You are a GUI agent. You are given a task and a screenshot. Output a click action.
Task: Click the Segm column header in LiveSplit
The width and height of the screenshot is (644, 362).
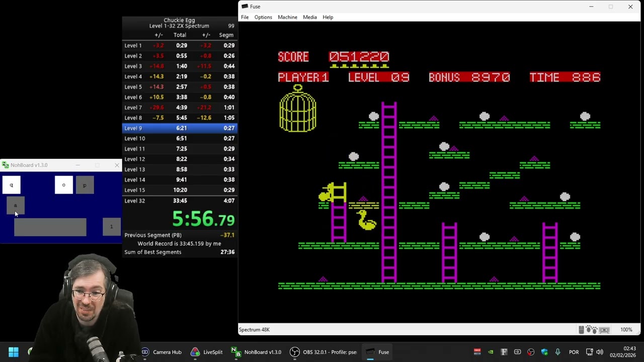pyautogui.click(x=226, y=35)
